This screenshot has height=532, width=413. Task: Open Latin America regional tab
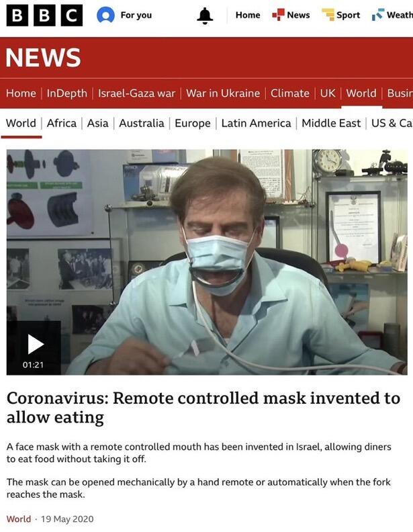(256, 123)
